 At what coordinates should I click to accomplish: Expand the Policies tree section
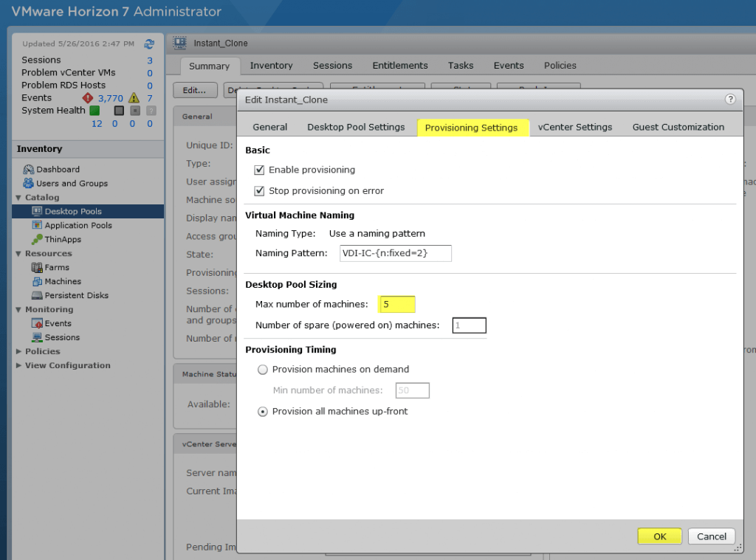tap(18, 351)
